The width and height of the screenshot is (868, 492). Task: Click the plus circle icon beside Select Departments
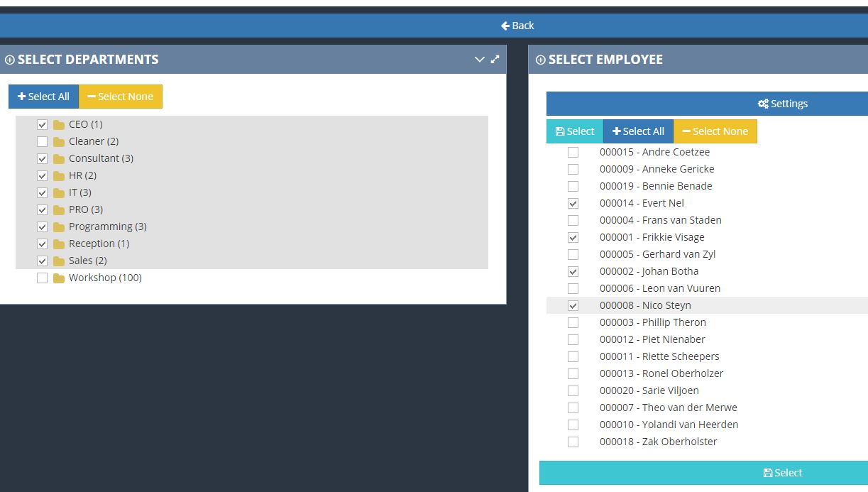click(9, 60)
